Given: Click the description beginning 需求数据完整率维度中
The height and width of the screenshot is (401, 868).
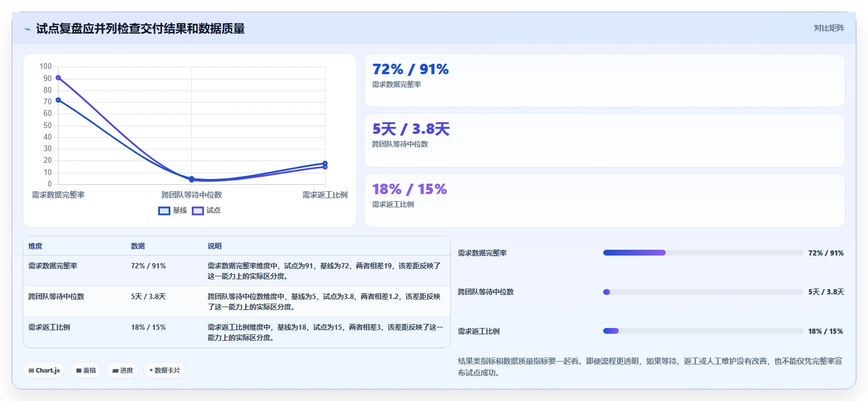Looking at the screenshot, I should click(324, 271).
